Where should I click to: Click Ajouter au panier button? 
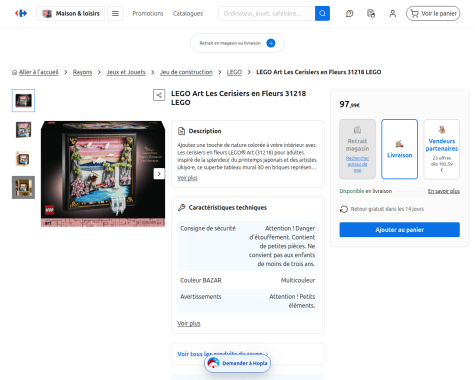click(399, 230)
